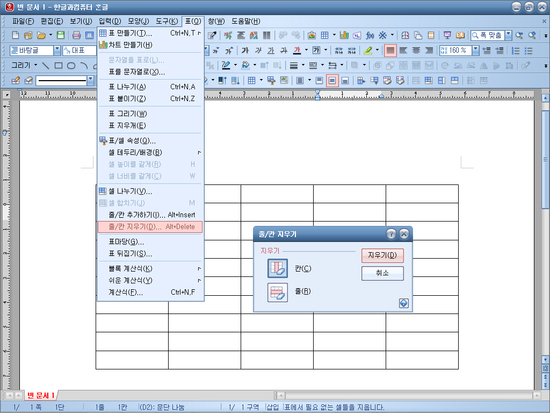Click the numbered list icon
The image size is (550, 413).
tap(515, 51)
